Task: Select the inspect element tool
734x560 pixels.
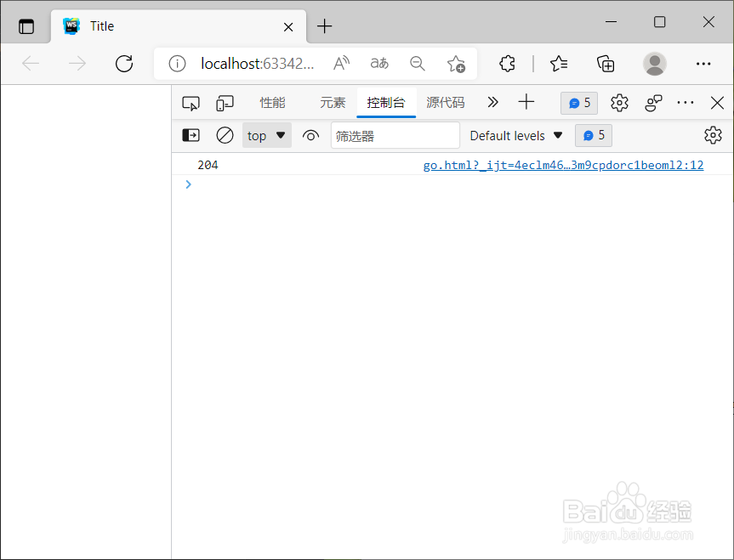Action: (191, 103)
